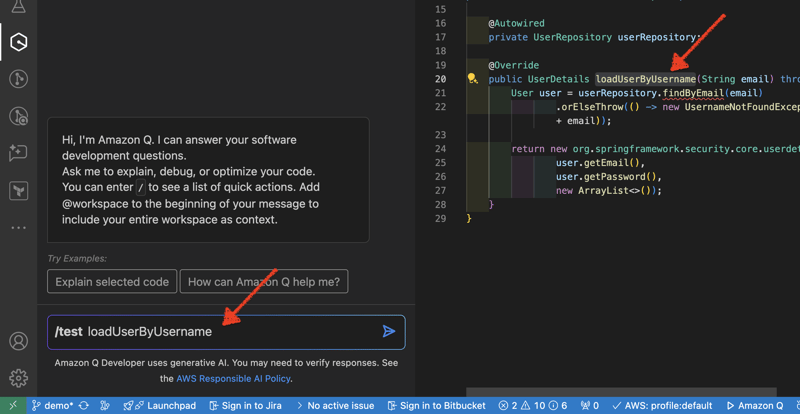Click the @Autowired annotation on line 16

click(x=516, y=23)
